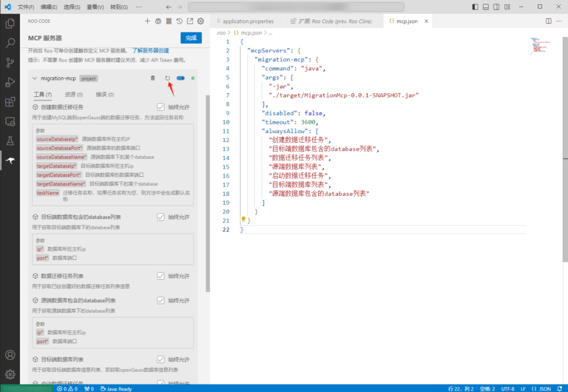Open the Source Control view
Image resolution: width=568 pixels, height=392 pixels.
[10, 63]
